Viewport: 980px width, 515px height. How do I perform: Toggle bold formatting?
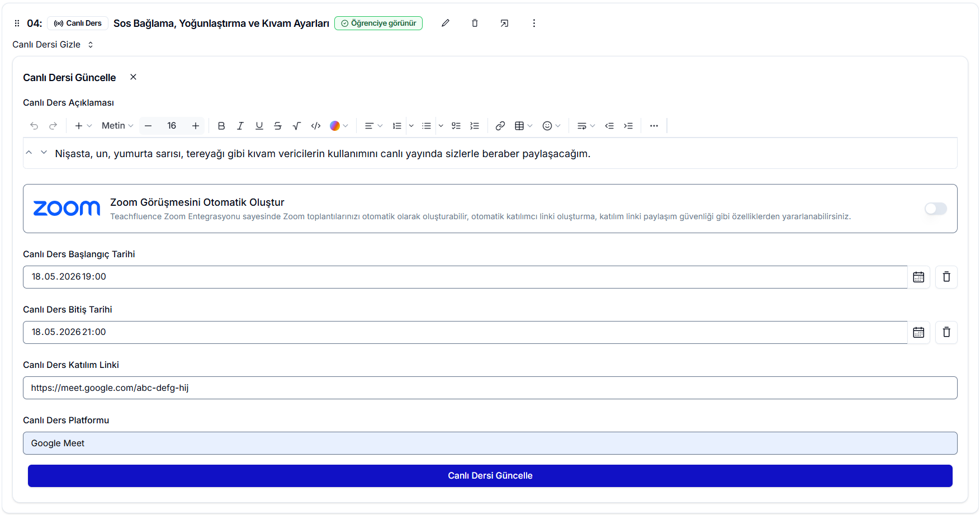pos(221,126)
